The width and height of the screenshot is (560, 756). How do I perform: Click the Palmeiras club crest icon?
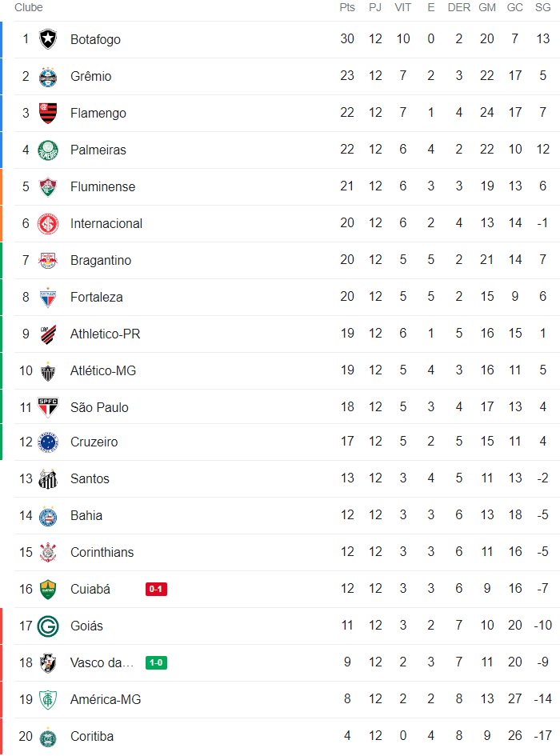pyautogui.click(x=48, y=150)
